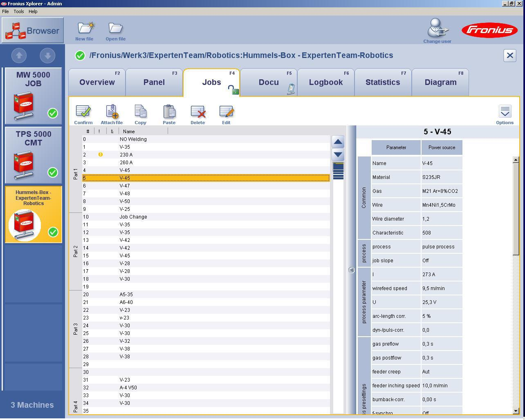The height and width of the screenshot is (420, 525).
Task: Click the Confirm job toolbar icon
Action: click(83, 112)
